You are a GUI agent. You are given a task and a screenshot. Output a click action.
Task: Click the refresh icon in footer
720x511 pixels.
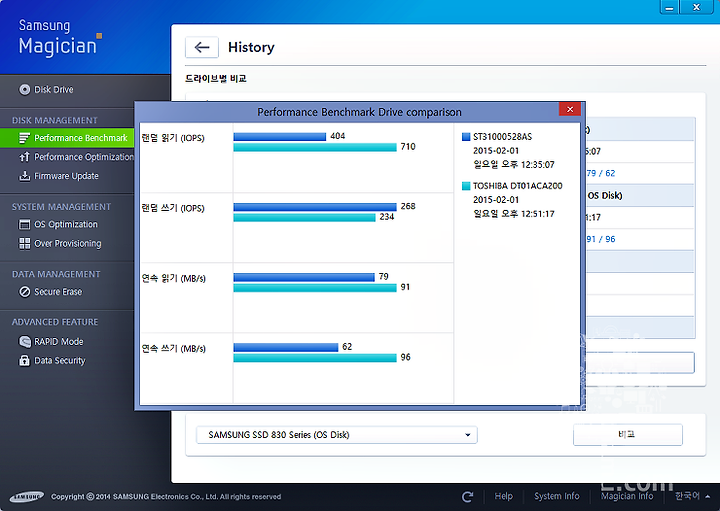[467, 496]
